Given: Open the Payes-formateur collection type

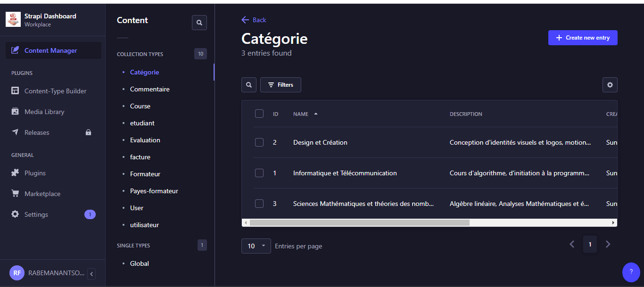Looking at the screenshot, I should point(154,191).
